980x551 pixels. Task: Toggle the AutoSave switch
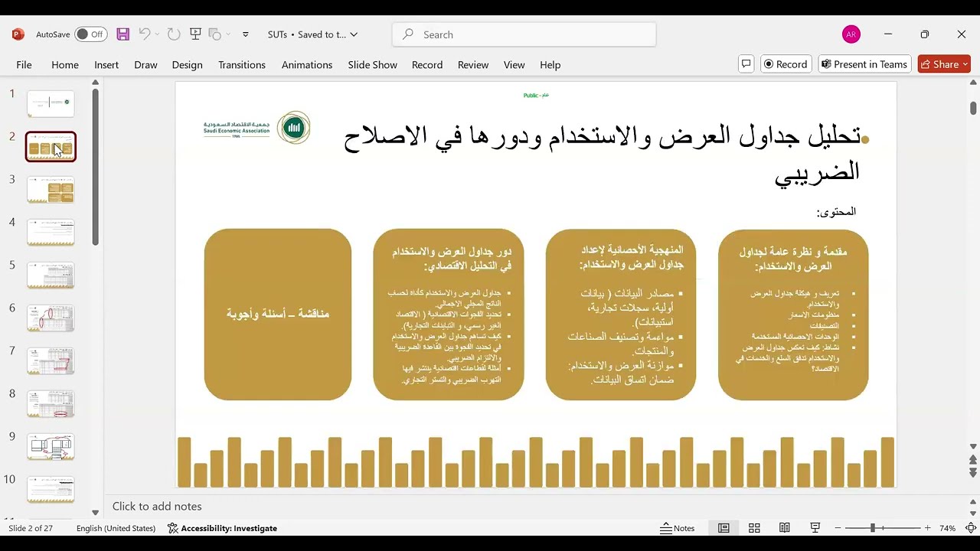(x=90, y=34)
